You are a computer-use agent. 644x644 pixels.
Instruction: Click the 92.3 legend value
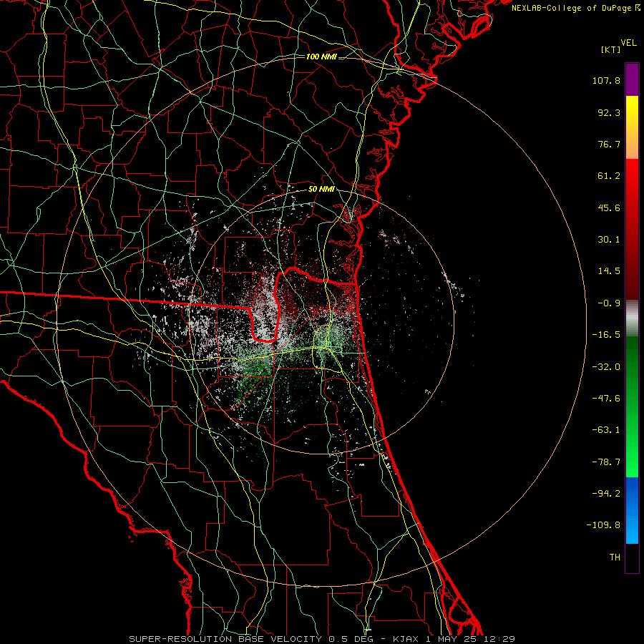click(609, 112)
